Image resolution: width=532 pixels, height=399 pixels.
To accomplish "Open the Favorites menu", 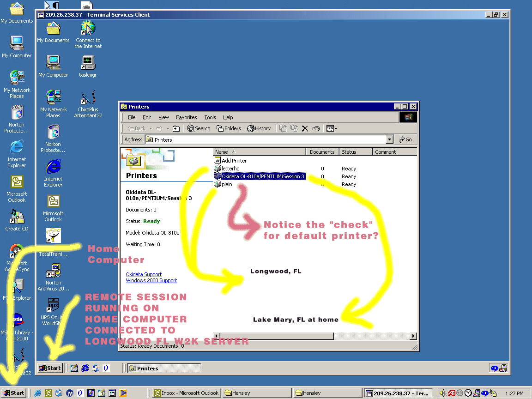I will [186, 117].
